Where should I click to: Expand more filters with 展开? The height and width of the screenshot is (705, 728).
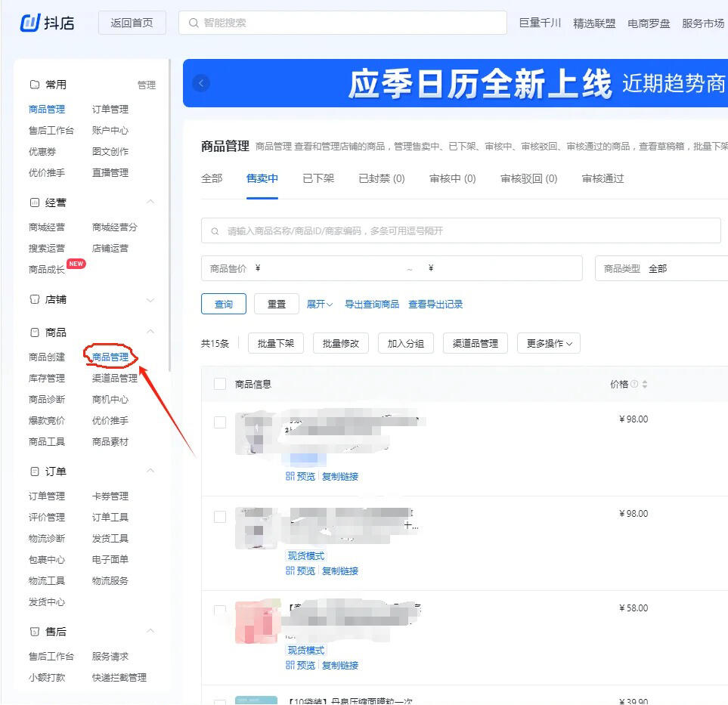[320, 304]
